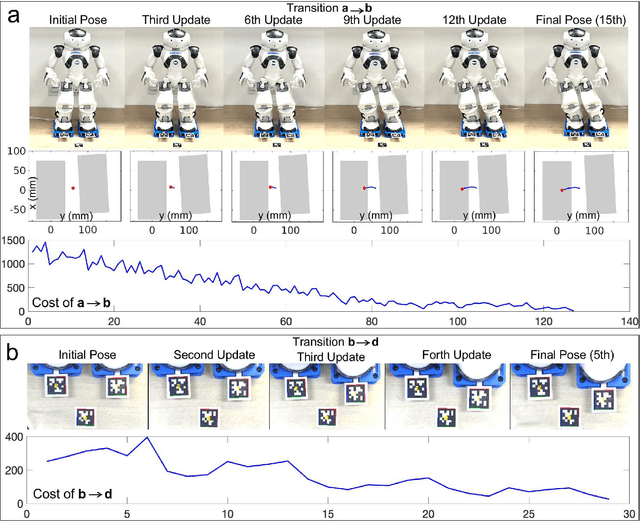Click the 'Forth Update' marker image
The height and width of the screenshot is (521, 640).
coord(447,396)
